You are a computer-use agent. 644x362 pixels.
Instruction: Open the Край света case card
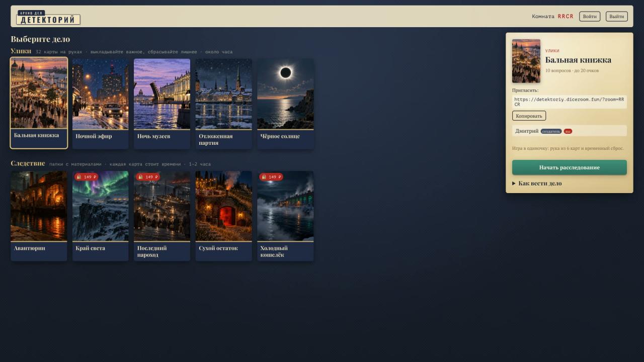point(101,216)
